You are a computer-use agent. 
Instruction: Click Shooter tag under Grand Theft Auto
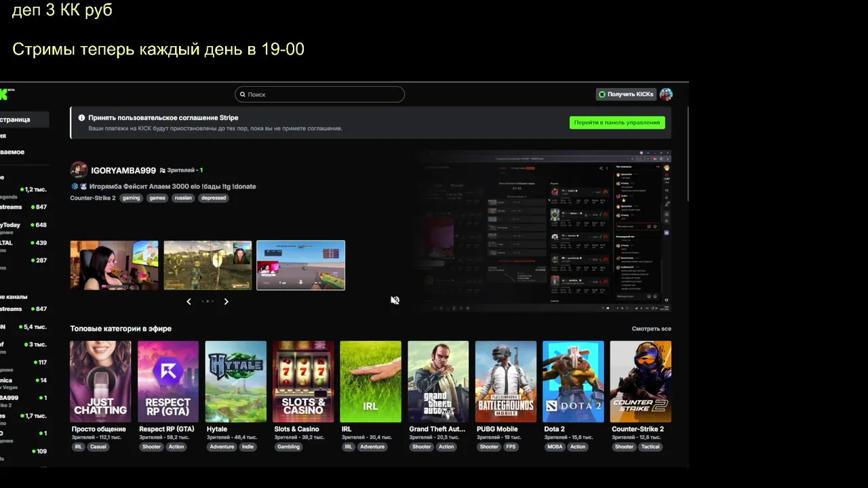click(422, 447)
